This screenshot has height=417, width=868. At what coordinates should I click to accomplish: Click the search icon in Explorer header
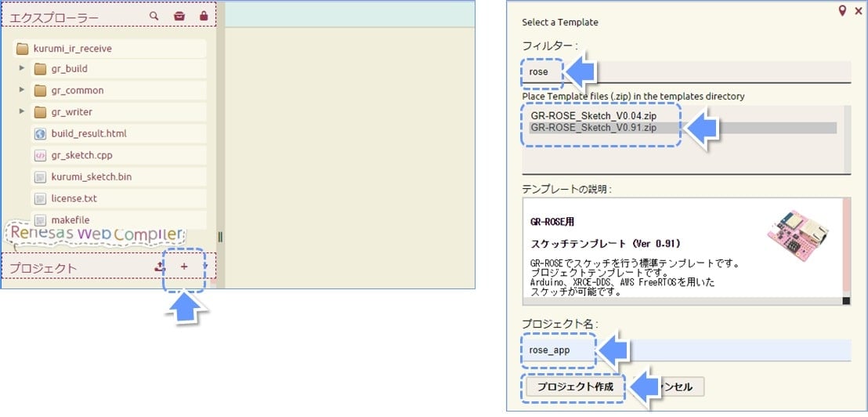[154, 16]
